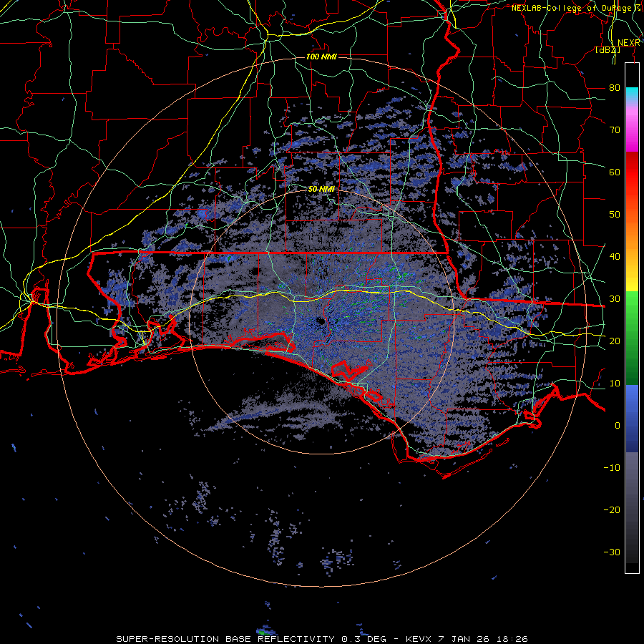Click the 10 value on dBZ scale

(615, 384)
